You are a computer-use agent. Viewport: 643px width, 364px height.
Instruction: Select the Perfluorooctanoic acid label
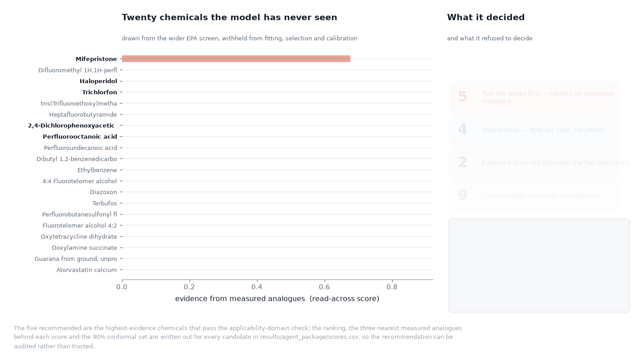80,137
